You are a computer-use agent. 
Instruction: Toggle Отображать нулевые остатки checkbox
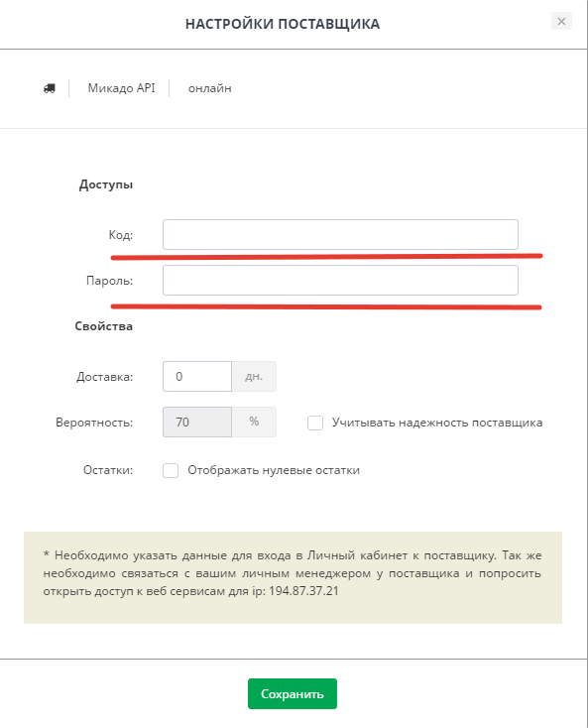point(171,470)
